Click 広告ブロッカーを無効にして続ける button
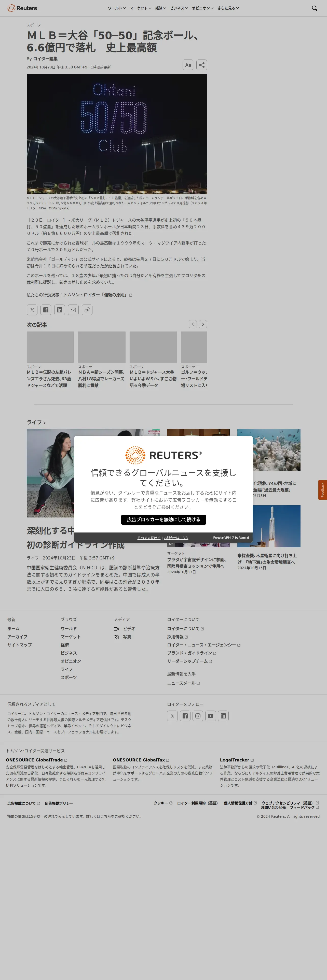Image resolution: width=327 pixels, height=980 pixels. (163, 519)
